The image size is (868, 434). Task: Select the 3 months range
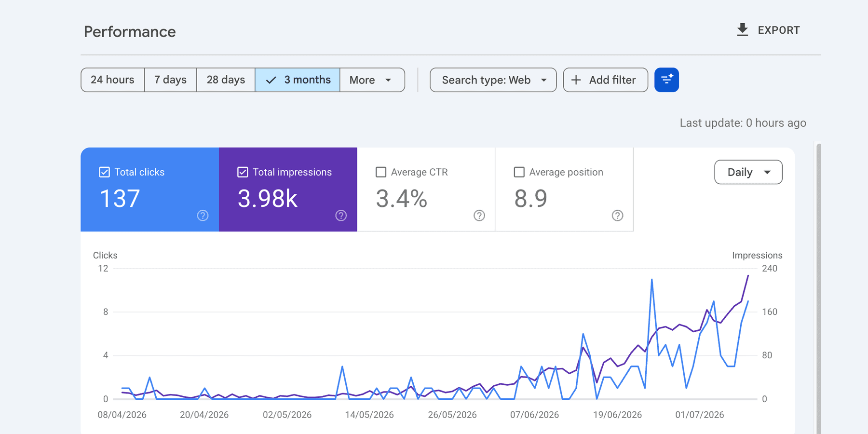click(x=298, y=80)
